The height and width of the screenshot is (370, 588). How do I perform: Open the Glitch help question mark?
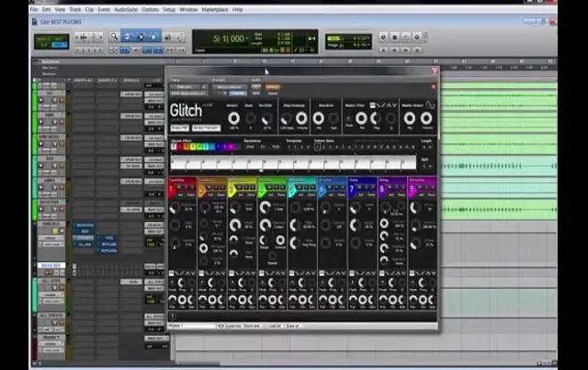click(173, 317)
